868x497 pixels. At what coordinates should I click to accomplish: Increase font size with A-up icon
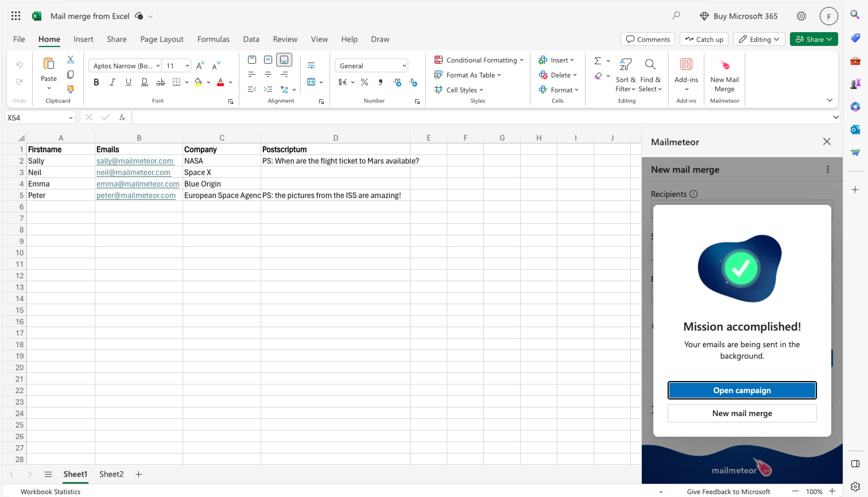point(200,65)
